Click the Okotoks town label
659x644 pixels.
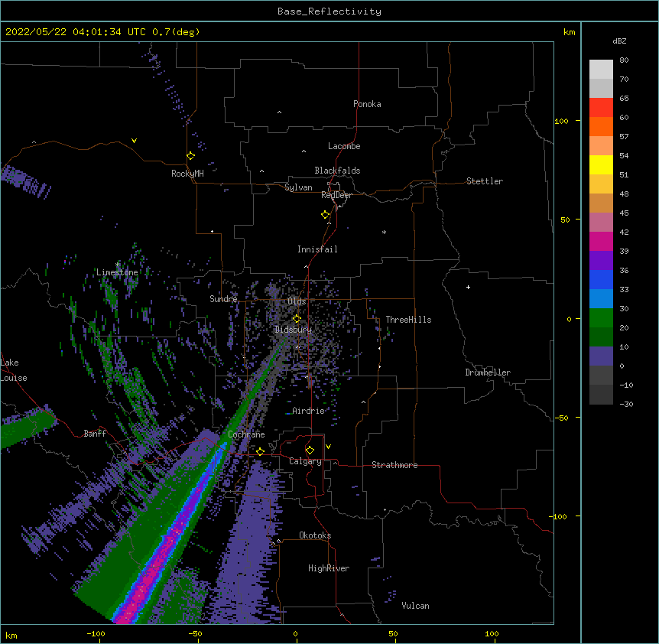(x=315, y=535)
